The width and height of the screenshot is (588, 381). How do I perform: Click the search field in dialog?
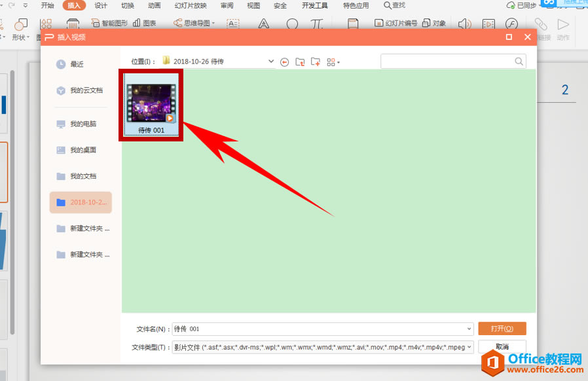click(x=453, y=61)
